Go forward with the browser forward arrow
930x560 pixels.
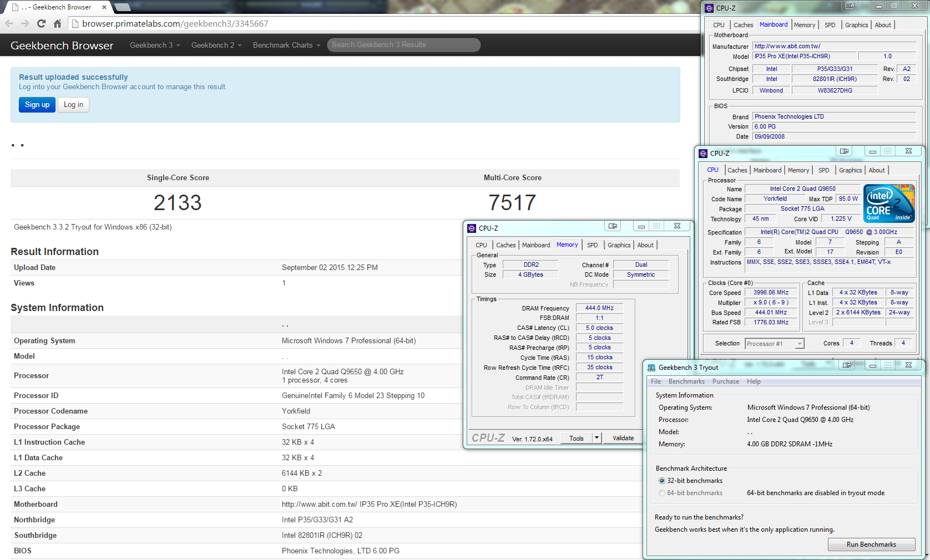25,23
